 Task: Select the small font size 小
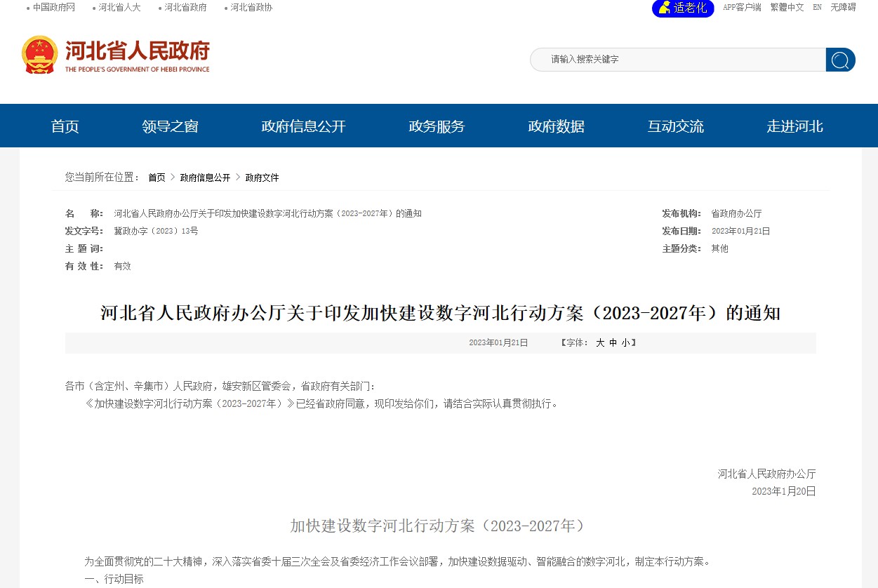pos(625,343)
